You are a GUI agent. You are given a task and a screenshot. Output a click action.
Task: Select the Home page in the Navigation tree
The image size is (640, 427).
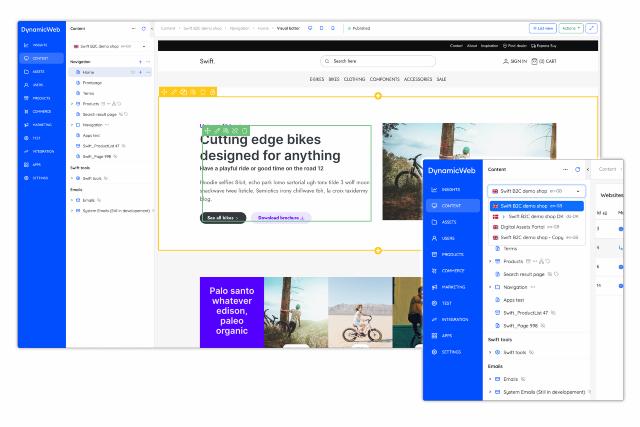point(89,72)
